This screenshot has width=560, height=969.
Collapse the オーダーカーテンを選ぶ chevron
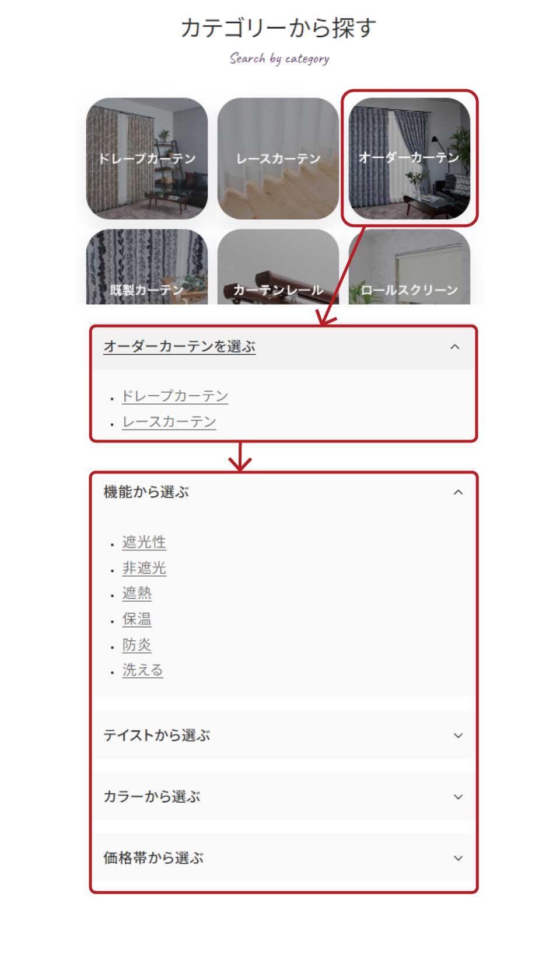(x=455, y=347)
